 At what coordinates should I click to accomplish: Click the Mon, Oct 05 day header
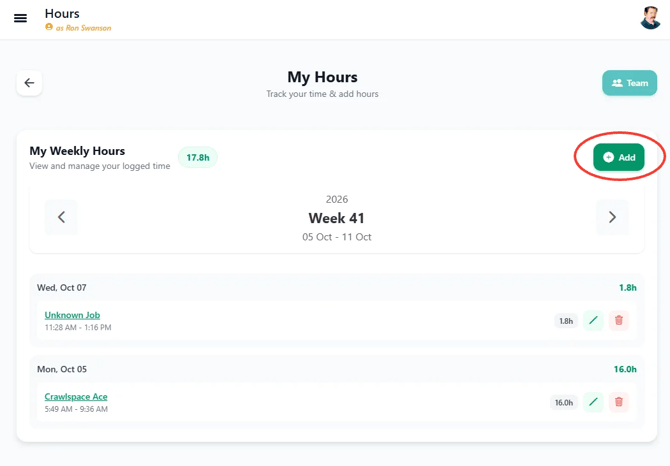(x=62, y=369)
